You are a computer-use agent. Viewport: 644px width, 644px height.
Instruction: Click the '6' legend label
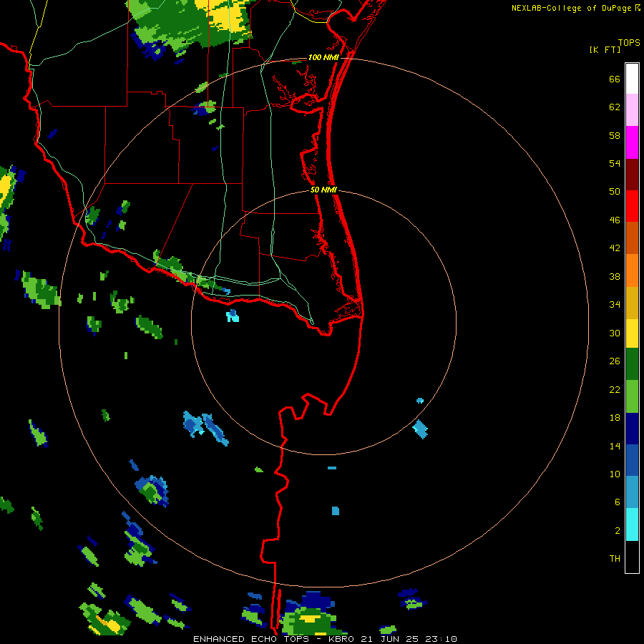click(x=618, y=502)
